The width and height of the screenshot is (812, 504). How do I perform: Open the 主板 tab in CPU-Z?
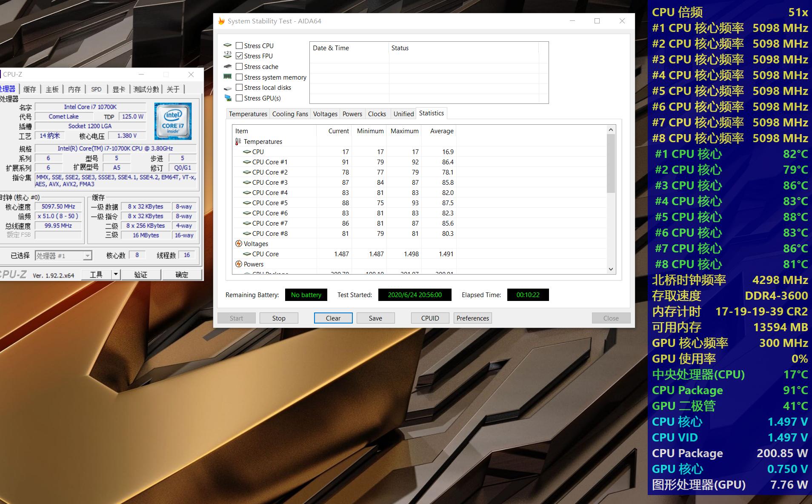coord(52,89)
